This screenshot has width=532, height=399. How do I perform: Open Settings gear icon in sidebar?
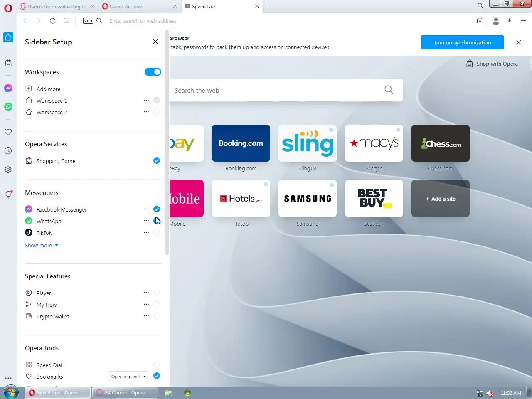tap(8, 170)
